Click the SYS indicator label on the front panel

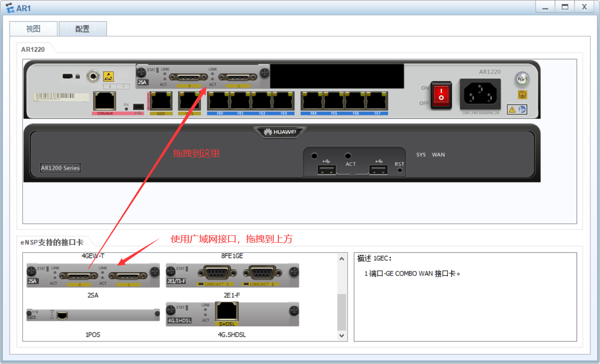(x=421, y=155)
